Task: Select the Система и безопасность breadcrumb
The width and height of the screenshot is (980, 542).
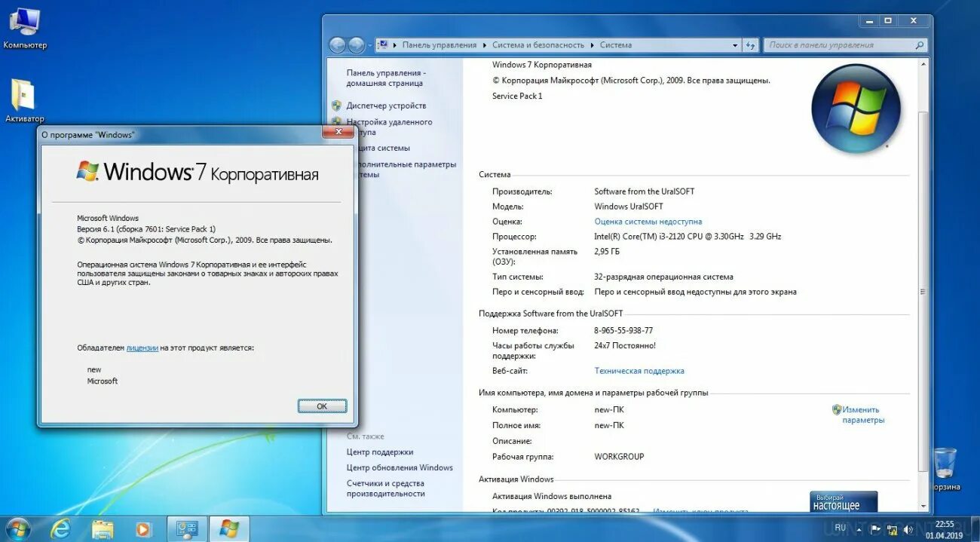Action: pyautogui.click(x=538, y=45)
